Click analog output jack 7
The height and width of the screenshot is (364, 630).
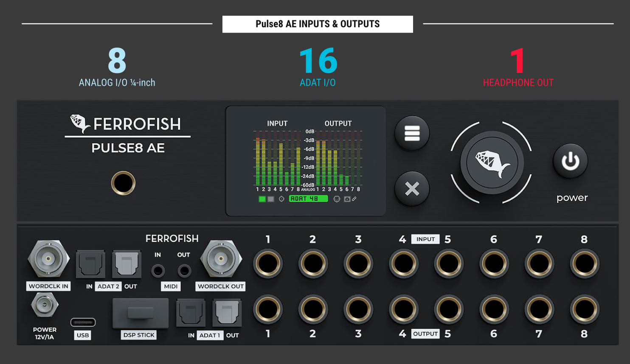[539, 309]
